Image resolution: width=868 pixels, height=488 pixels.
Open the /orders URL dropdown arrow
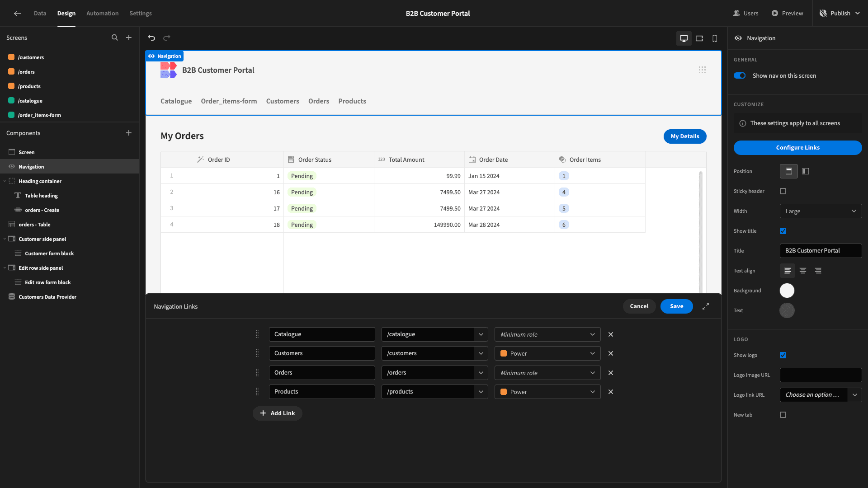[481, 373]
